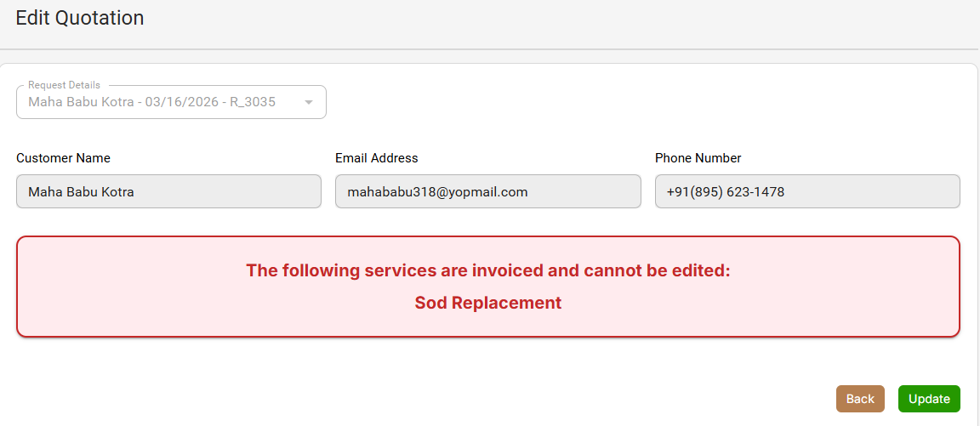Click the Edit Quotation page heading
The height and width of the screenshot is (426, 980).
[80, 18]
